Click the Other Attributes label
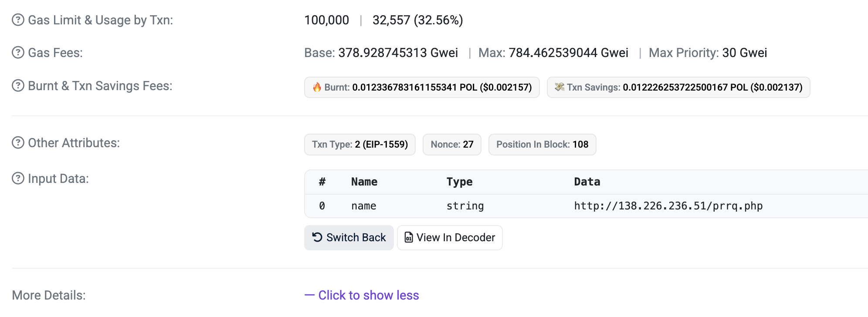Viewport: 868px width, 317px height. tap(74, 143)
